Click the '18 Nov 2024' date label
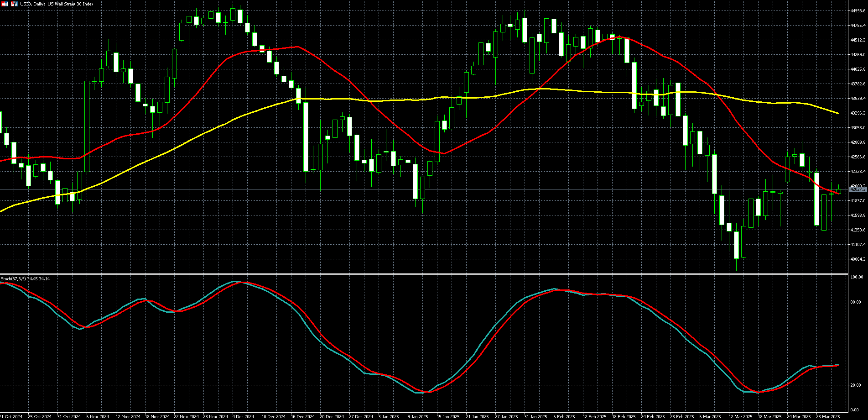Screen dimensions: 868x420 (x=157, y=417)
